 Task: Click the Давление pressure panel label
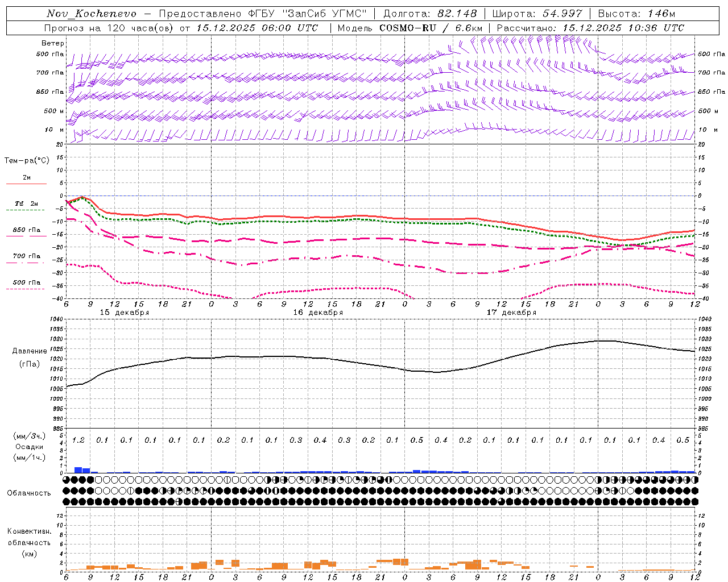click(x=30, y=351)
